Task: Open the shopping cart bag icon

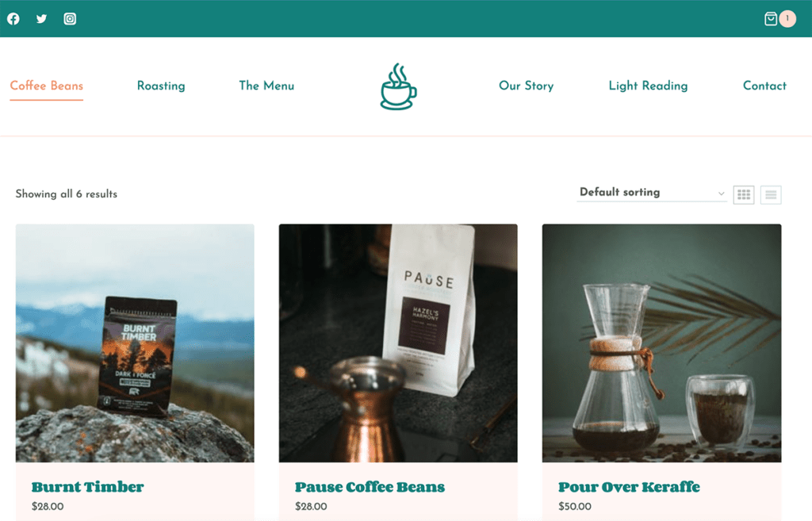Action: 771,19
